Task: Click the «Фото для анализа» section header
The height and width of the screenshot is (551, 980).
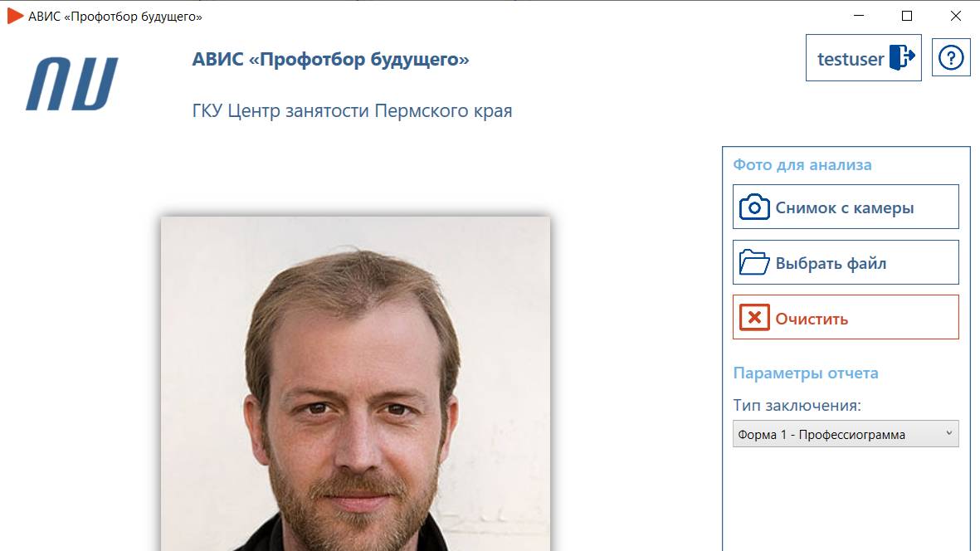Action: click(802, 164)
